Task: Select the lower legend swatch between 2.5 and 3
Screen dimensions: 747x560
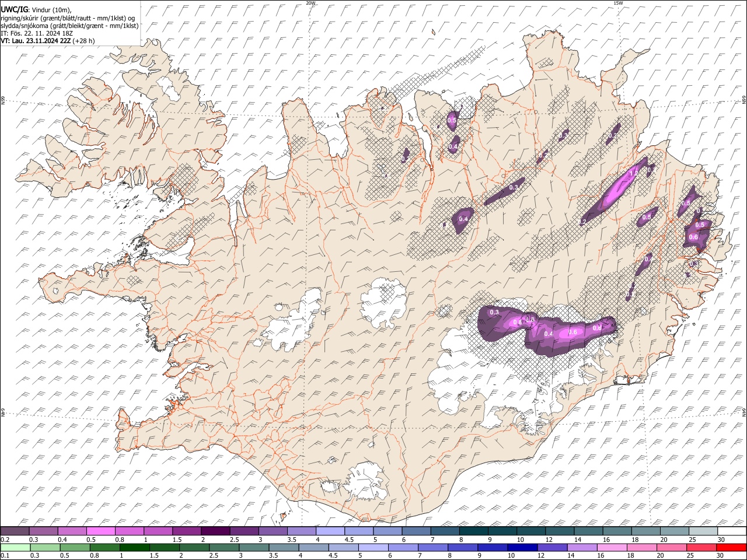Action: point(224,547)
